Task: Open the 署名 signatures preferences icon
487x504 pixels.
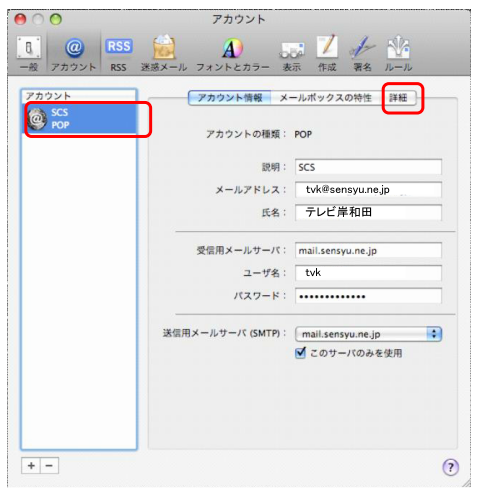Action: [x=362, y=53]
